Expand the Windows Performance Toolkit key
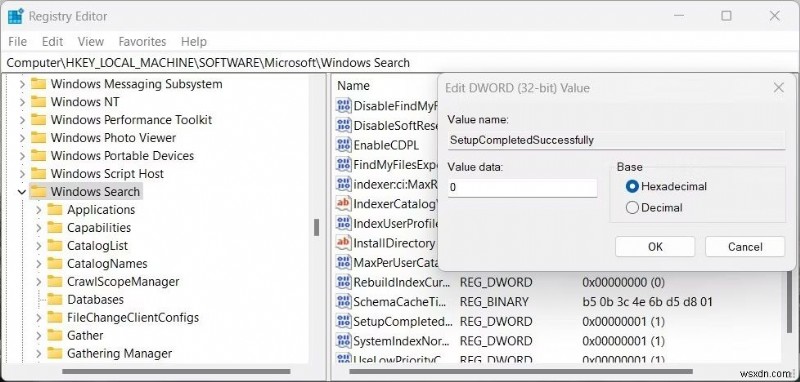This screenshot has height=382, width=800. click(x=22, y=120)
